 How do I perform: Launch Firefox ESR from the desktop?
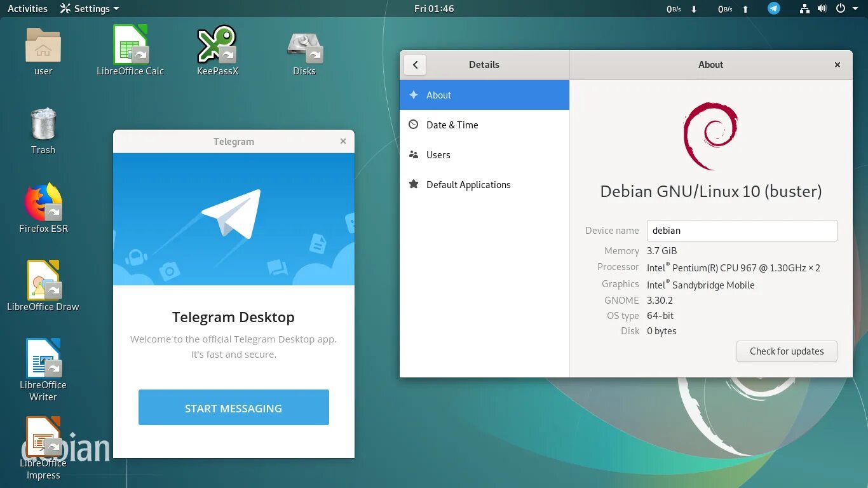[43, 202]
